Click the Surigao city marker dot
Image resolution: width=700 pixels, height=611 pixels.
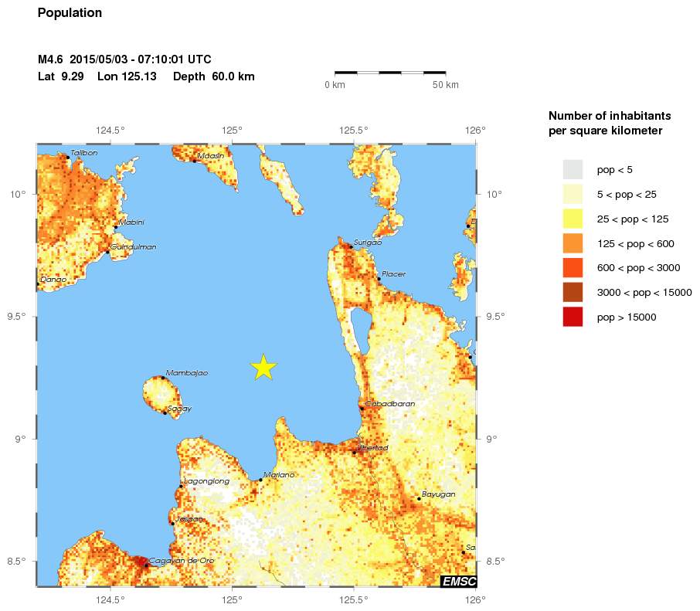click(351, 247)
